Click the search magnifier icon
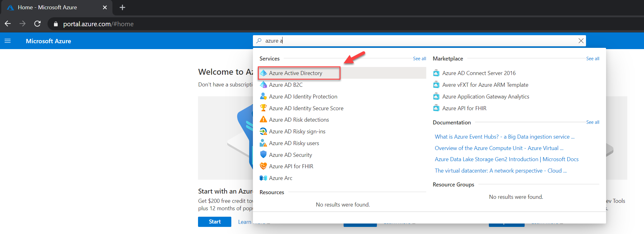The width and height of the screenshot is (644, 234). pos(259,41)
